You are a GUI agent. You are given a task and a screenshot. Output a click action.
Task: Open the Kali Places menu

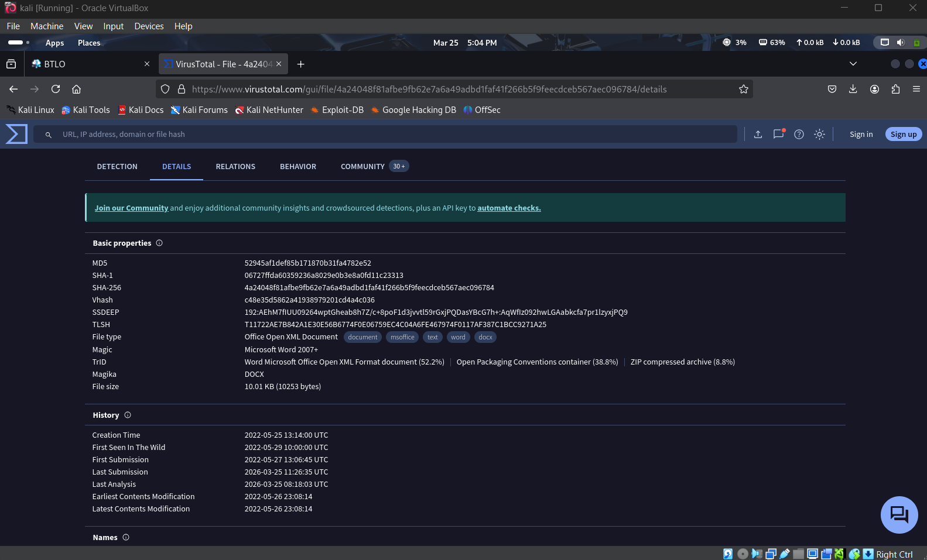pos(89,43)
